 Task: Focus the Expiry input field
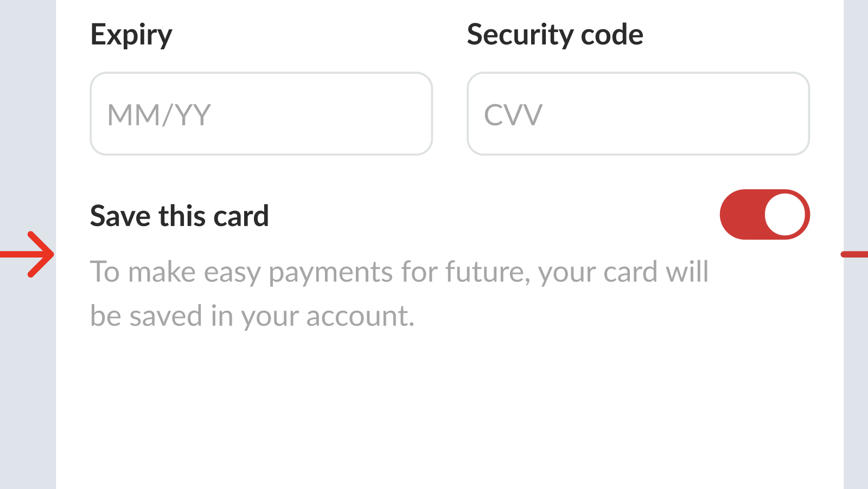[x=261, y=114]
